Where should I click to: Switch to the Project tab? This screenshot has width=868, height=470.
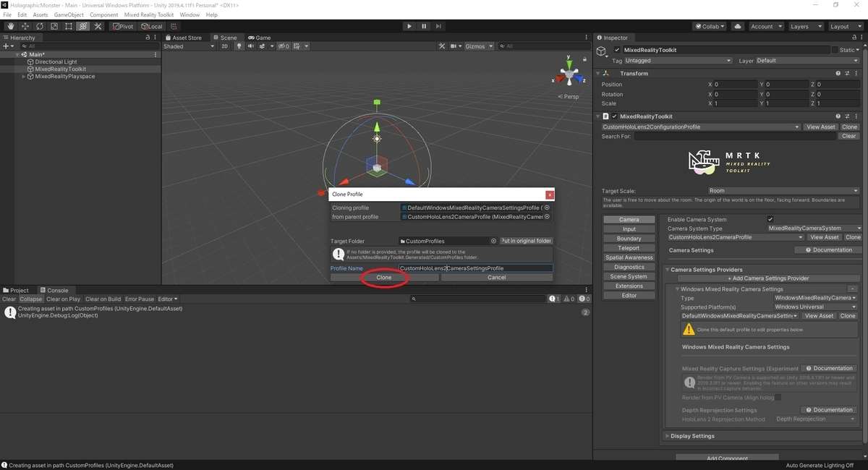tap(16, 290)
